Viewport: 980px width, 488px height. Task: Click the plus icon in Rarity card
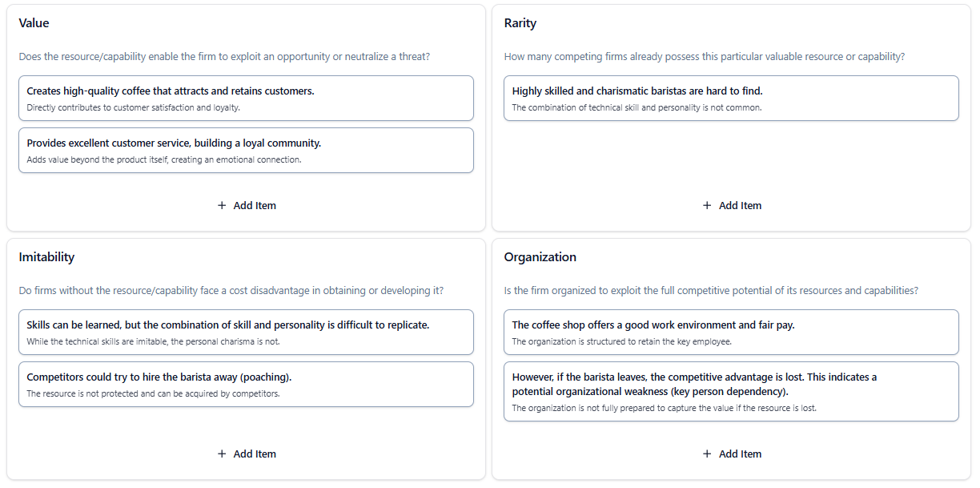coord(707,206)
